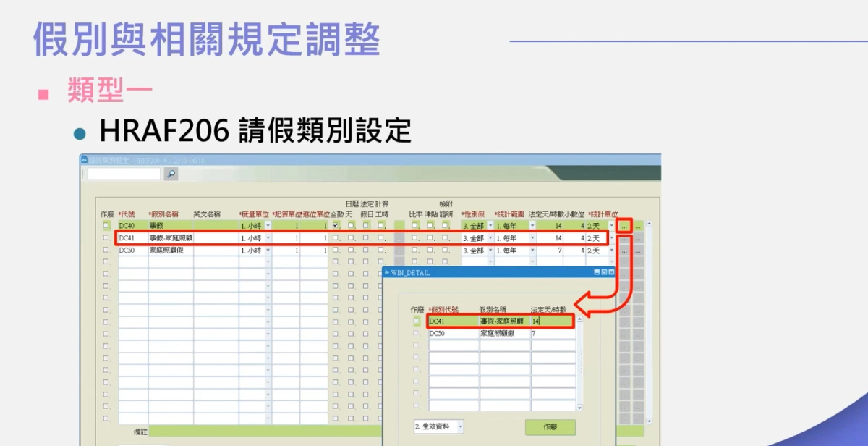Click the WIN_DETAIL list scrollbar down arrow
The height and width of the screenshot is (446, 868).
click(x=579, y=408)
